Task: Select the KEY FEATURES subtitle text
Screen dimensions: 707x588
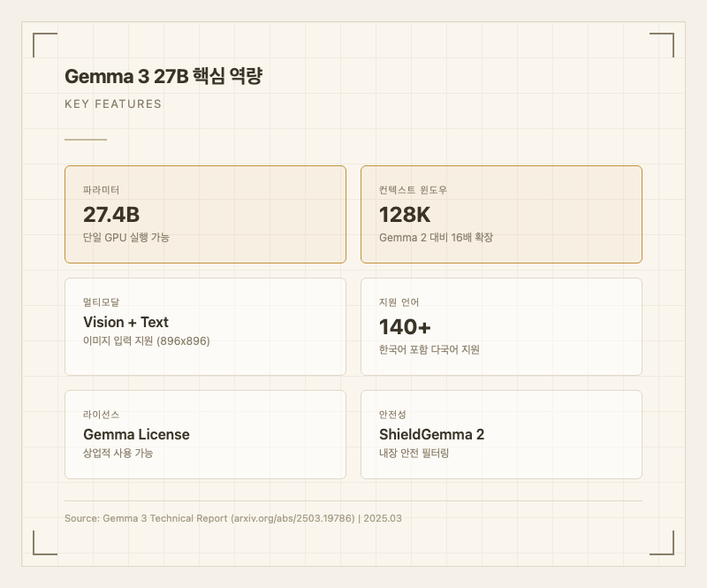Action: (x=113, y=104)
